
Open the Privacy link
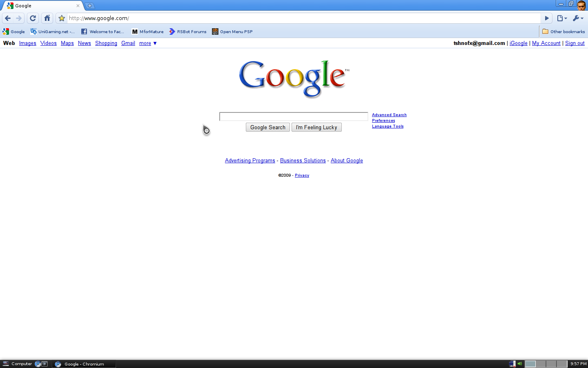[302, 175]
